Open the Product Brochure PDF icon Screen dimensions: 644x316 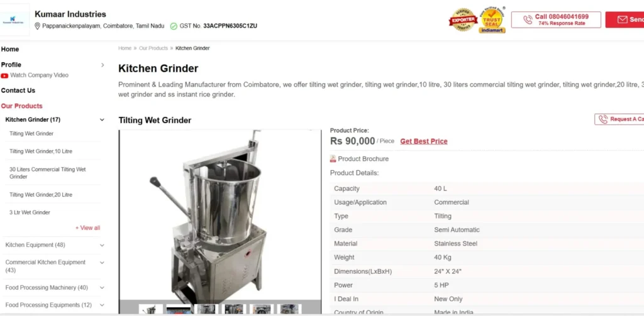tap(333, 159)
